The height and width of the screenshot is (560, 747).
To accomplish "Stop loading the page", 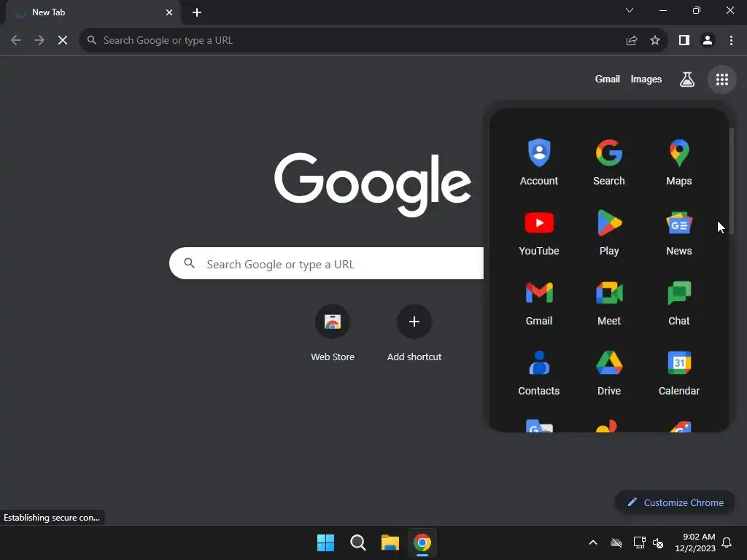I will click(x=63, y=41).
